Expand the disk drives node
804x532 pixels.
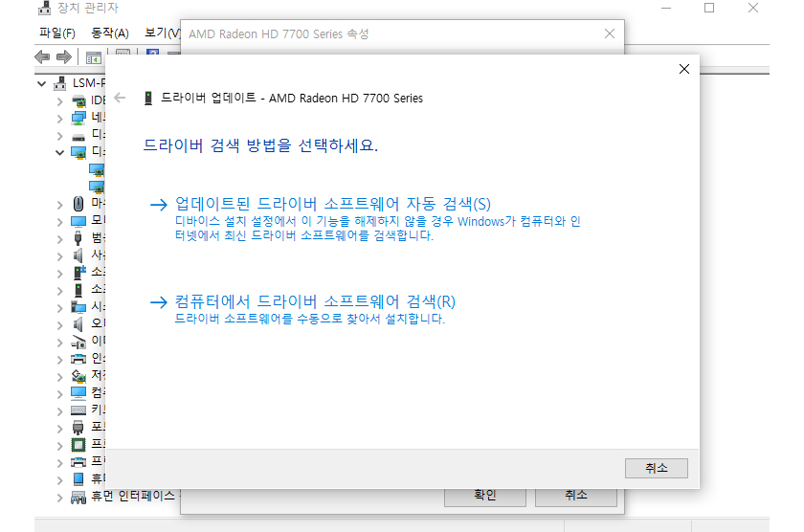(60, 136)
